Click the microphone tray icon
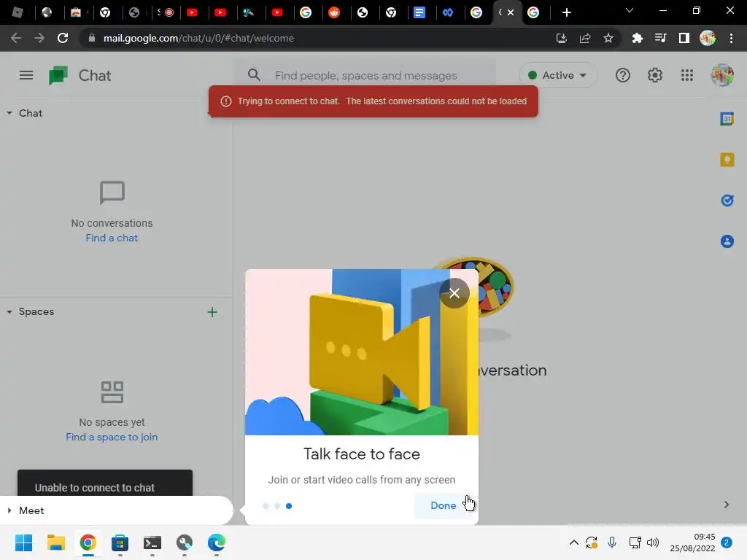 [x=612, y=542]
